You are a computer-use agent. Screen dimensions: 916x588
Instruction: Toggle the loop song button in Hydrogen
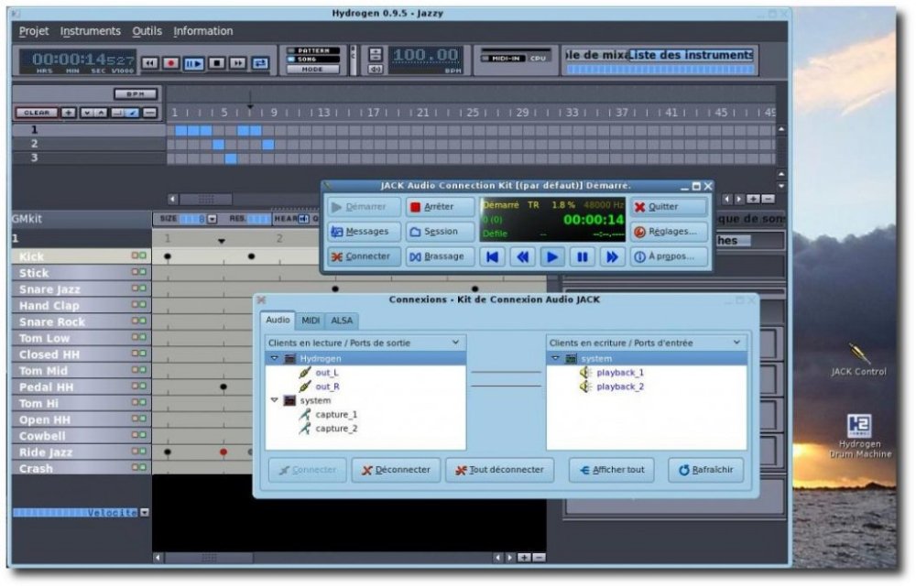pyautogui.click(x=260, y=63)
